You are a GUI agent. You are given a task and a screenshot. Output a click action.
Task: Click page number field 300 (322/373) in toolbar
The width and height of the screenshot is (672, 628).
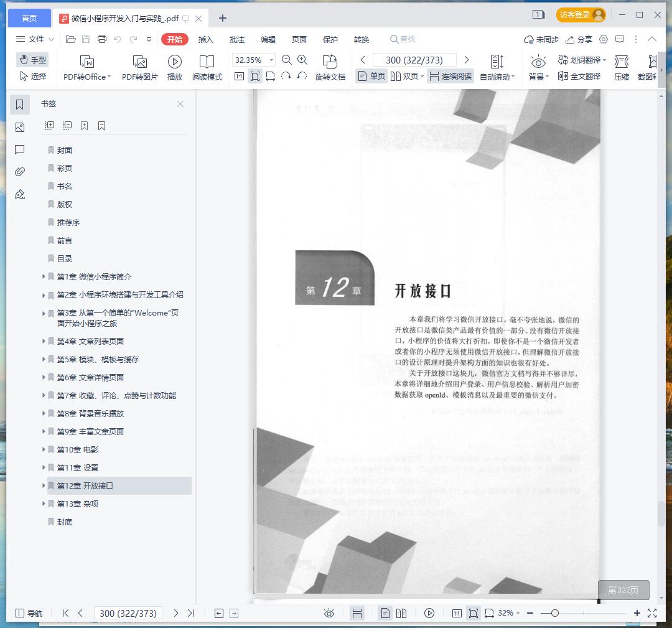coord(414,60)
